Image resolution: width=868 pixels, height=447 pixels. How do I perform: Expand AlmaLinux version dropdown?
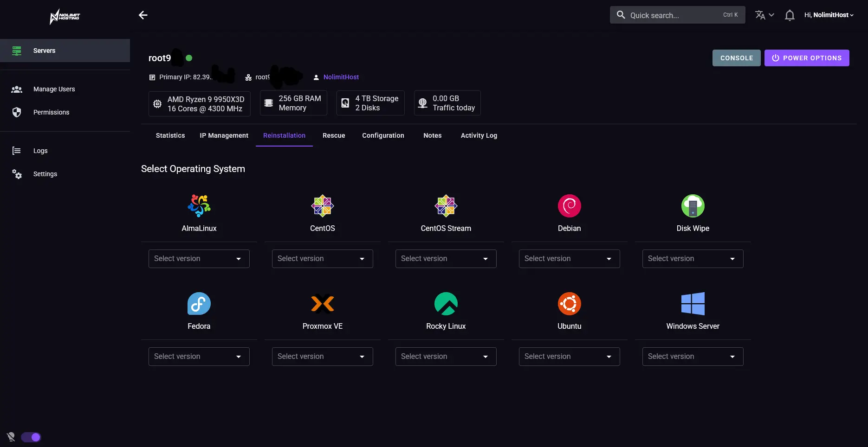point(199,259)
